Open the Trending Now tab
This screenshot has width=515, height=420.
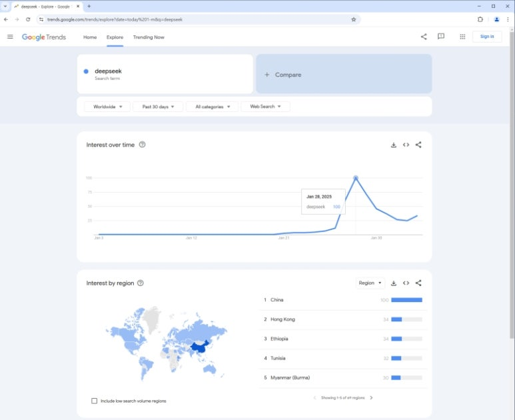click(149, 37)
